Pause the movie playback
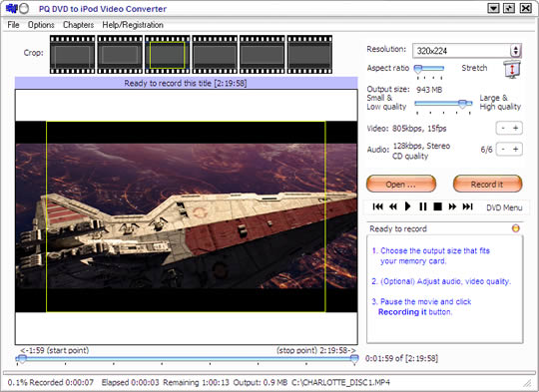 (x=423, y=206)
